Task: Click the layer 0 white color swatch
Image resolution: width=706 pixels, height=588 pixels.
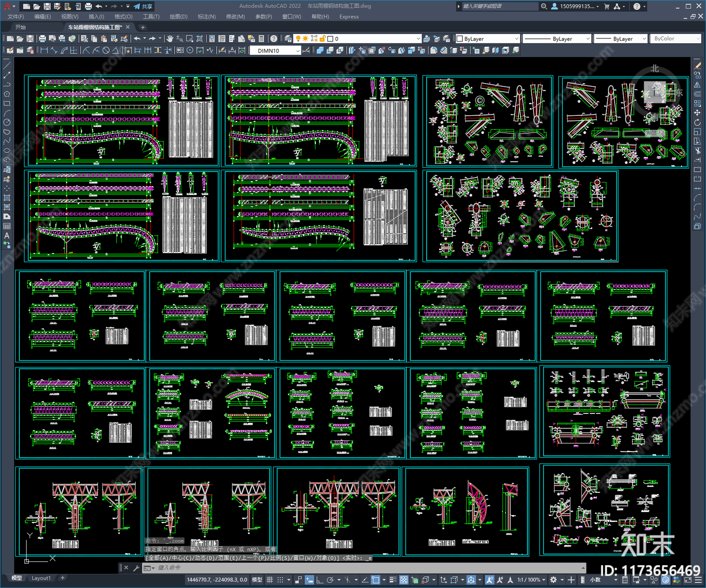Action: (x=330, y=39)
